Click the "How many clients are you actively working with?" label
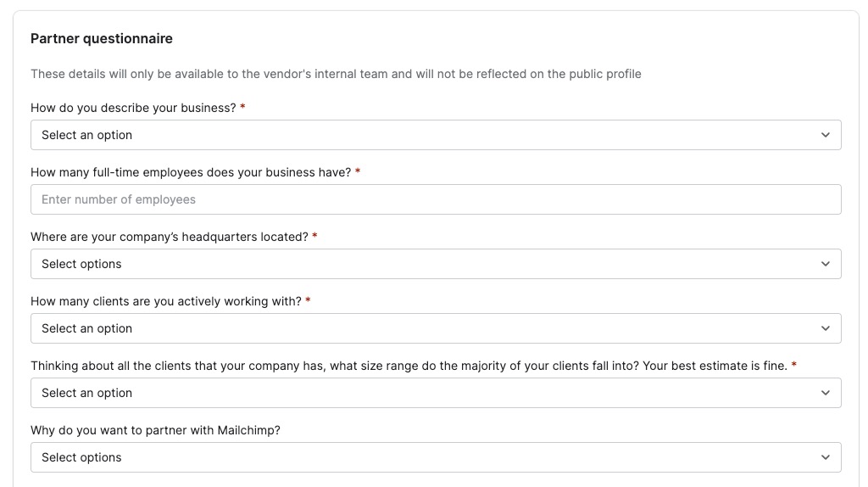Image resolution: width=868 pixels, height=487 pixels. [x=166, y=301]
